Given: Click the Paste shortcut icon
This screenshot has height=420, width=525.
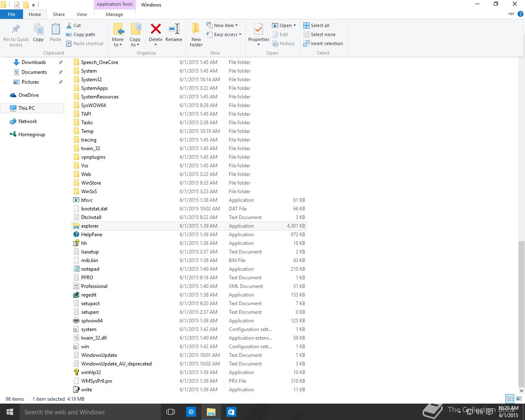Looking at the screenshot, I should coord(69,43).
